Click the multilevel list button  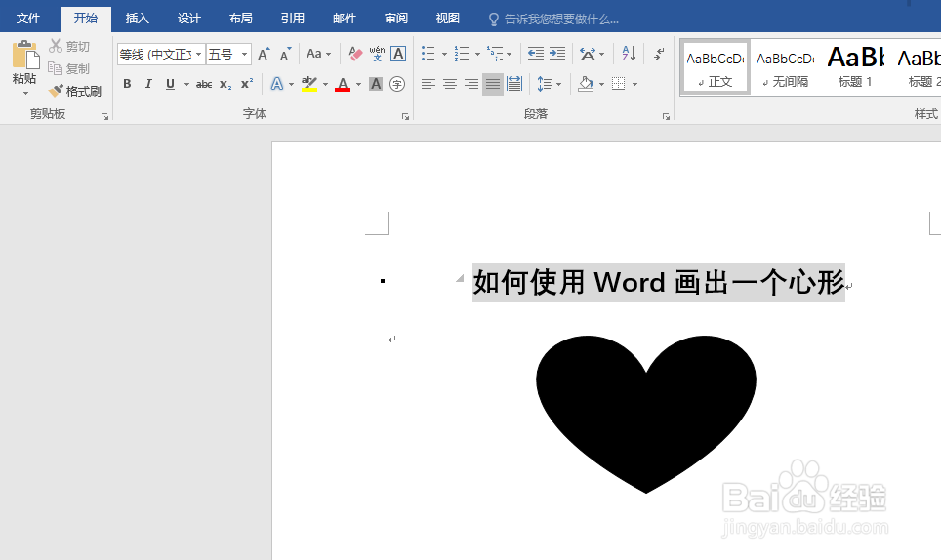pos(495,54)
